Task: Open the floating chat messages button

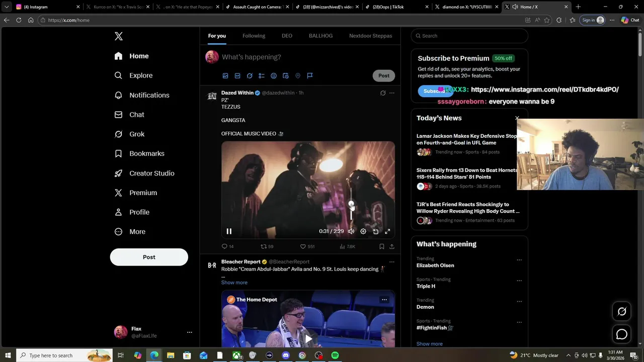Action: tap(622, 334)
